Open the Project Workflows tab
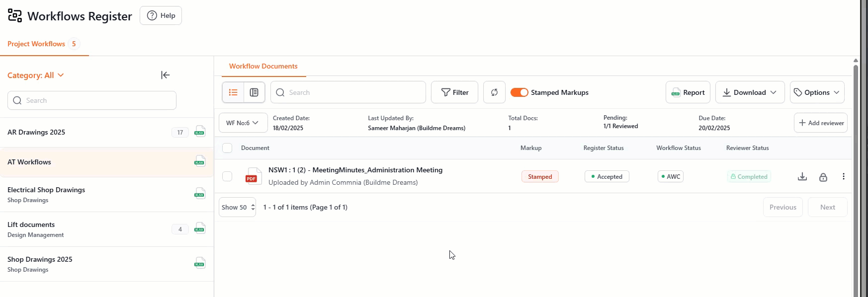Image resolution: width=868 pixels, height=297 pixels. pyautogui.click(x=36, y=44)
